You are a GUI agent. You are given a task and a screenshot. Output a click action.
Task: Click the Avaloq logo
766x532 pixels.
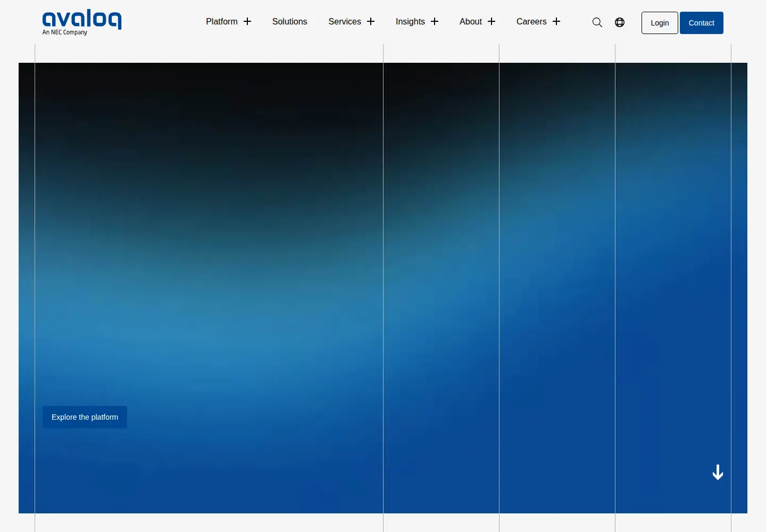82,22
